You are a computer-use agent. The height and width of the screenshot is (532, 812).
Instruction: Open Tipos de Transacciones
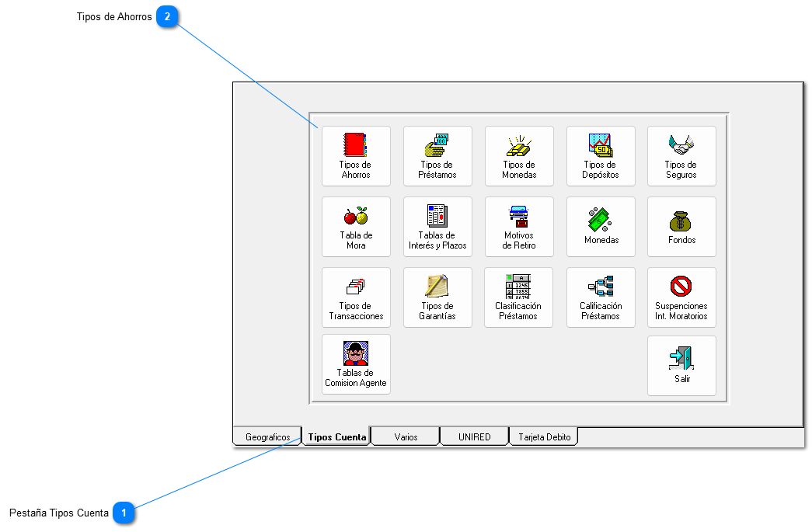(356, 297)
